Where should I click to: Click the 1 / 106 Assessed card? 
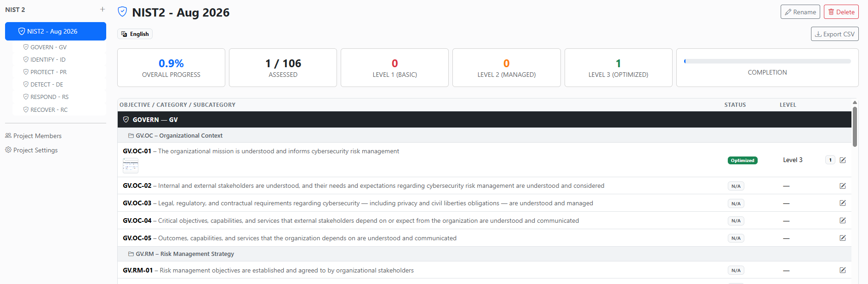click(283, 68)
